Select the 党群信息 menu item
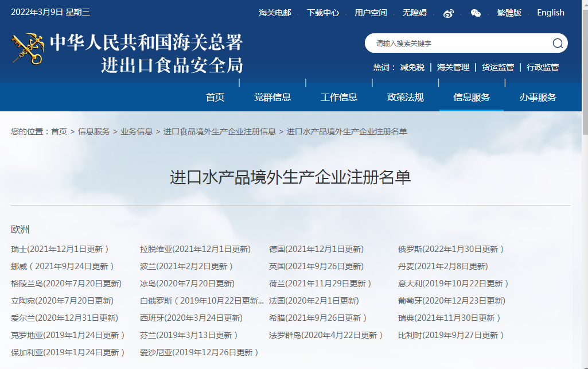588x369 pixels. [272, 97]
